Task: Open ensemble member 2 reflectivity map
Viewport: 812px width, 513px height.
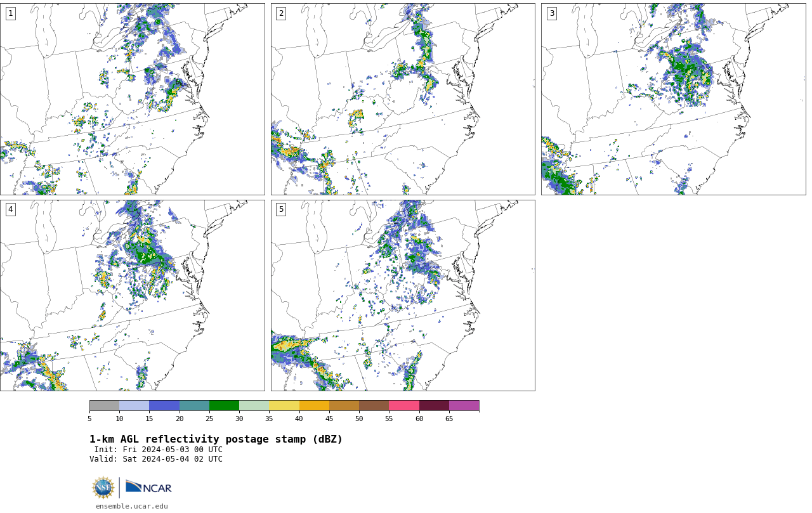Action: 403,99
